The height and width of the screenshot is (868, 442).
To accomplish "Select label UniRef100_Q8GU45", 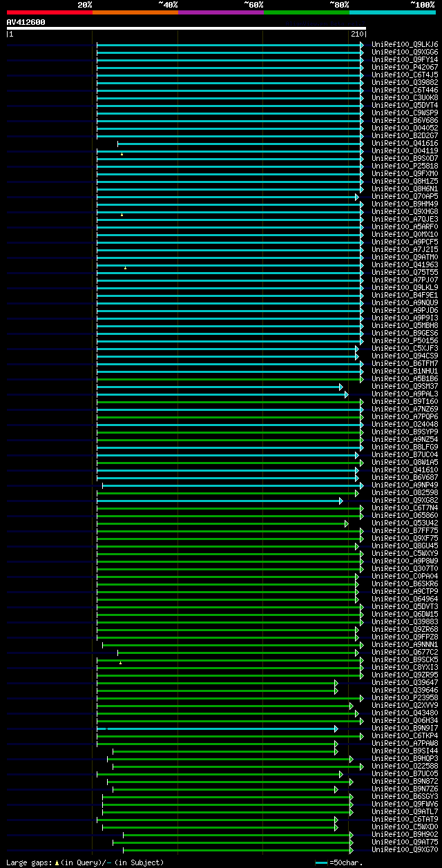I will pyautogui.click(x=405, y=546).
